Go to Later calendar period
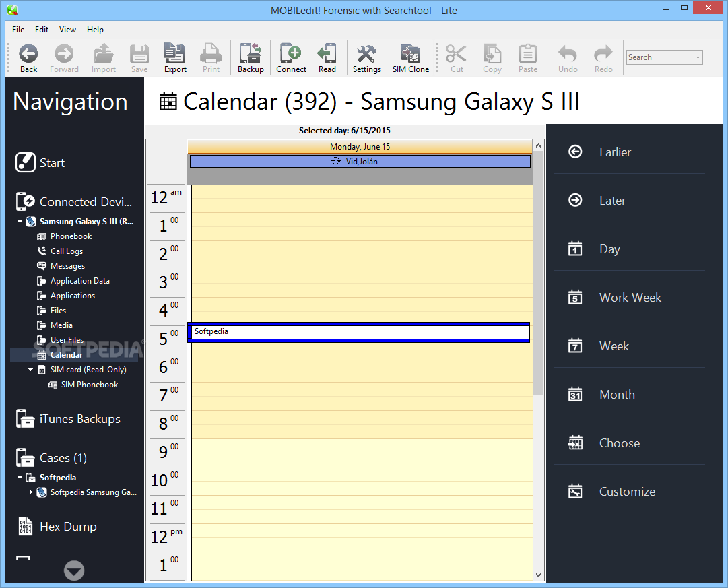728x588 pixels. pyautogui.click(x=630, y=201)
